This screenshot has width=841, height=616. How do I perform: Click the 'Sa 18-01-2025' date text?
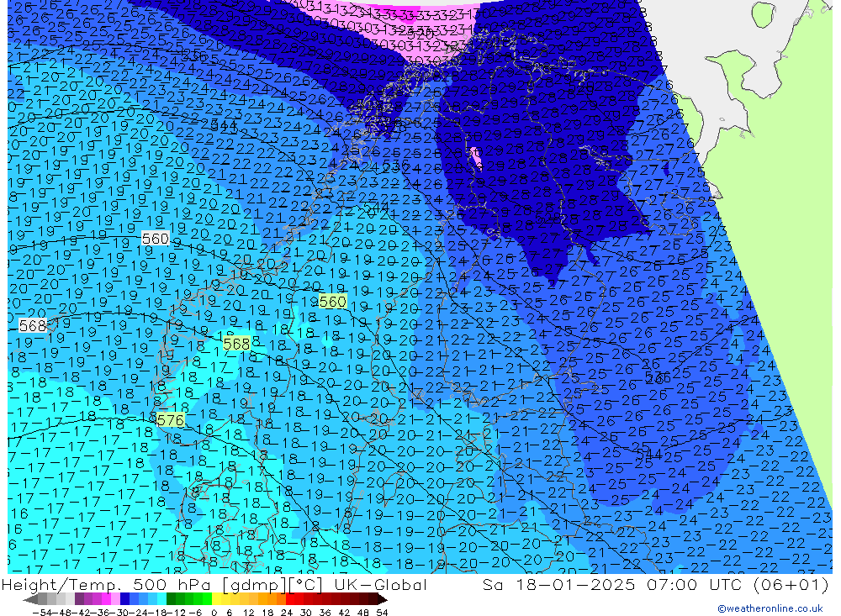(558, 584)
